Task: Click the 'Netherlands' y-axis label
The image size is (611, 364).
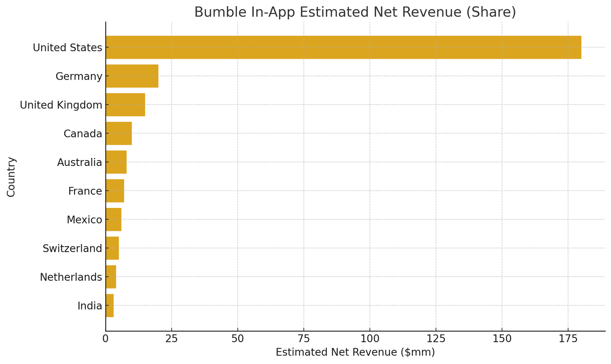Action: point(71,277)
